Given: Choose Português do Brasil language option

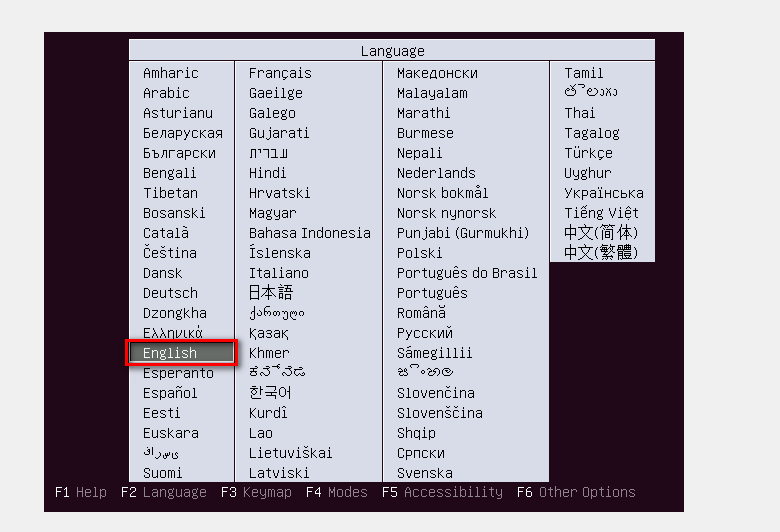Looking at the screenshot, I should 466,273.
